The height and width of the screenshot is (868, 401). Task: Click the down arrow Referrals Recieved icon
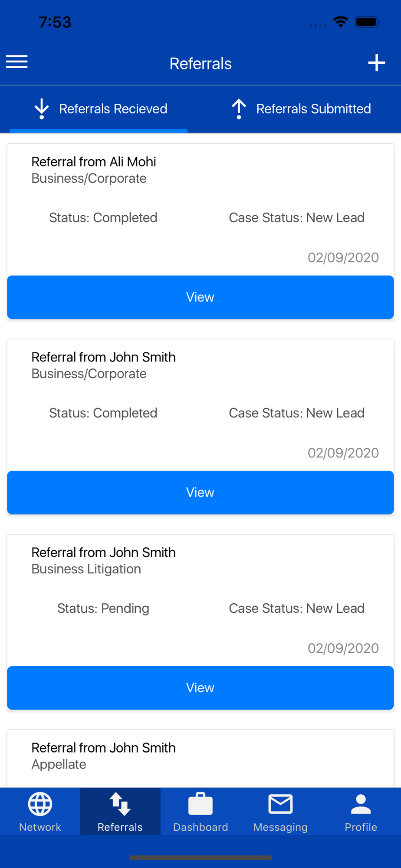pos(42,108)
